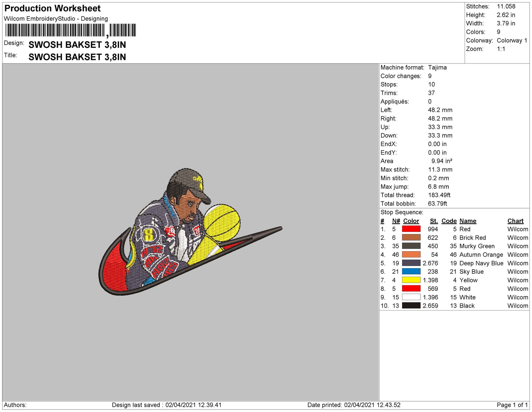This screenshot has width=532, height=412.
Task: Click the Trims value '37'
Action: coord(431,93)
